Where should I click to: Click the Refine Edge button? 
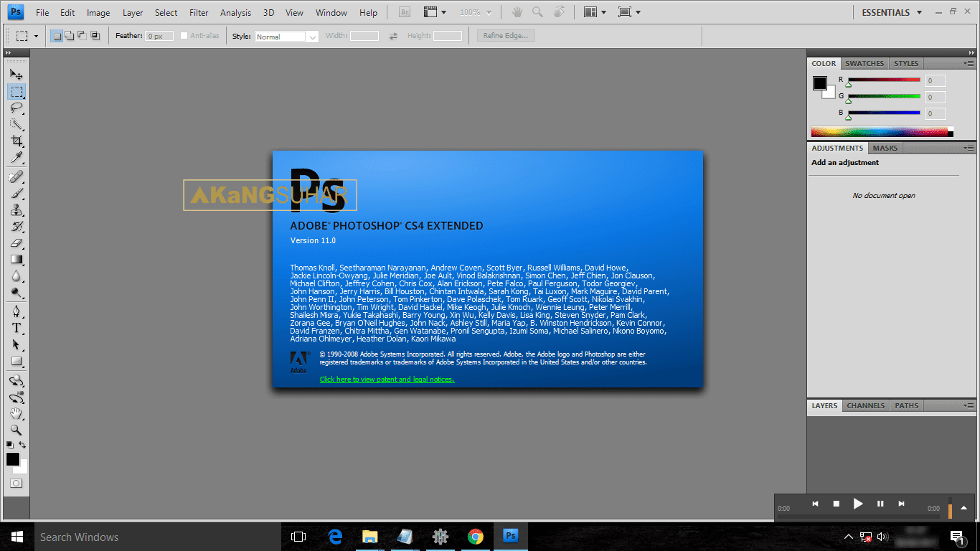tap(506, 36)
